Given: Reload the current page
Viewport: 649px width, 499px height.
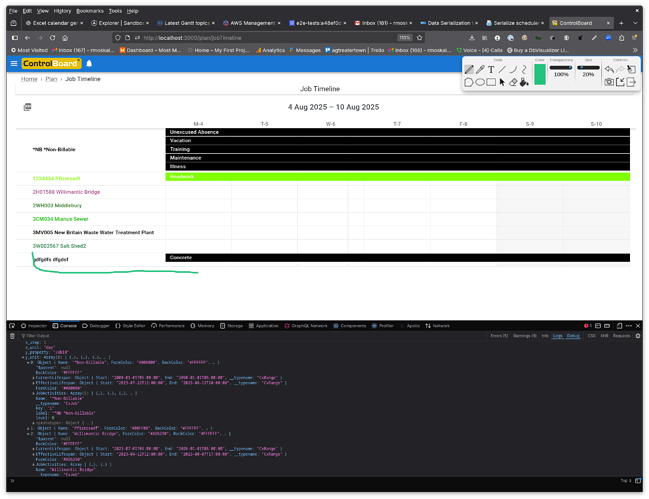Looking at the screenshot, I should tap(53, 38).
